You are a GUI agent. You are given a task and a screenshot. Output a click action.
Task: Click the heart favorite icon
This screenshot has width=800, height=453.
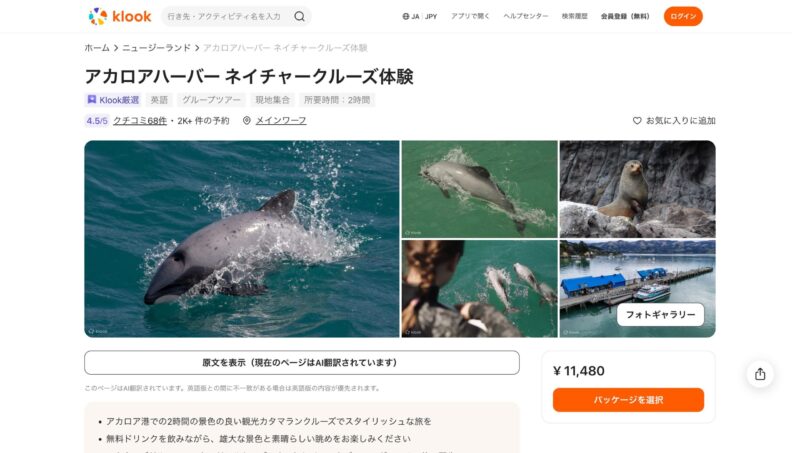point(637,121)
